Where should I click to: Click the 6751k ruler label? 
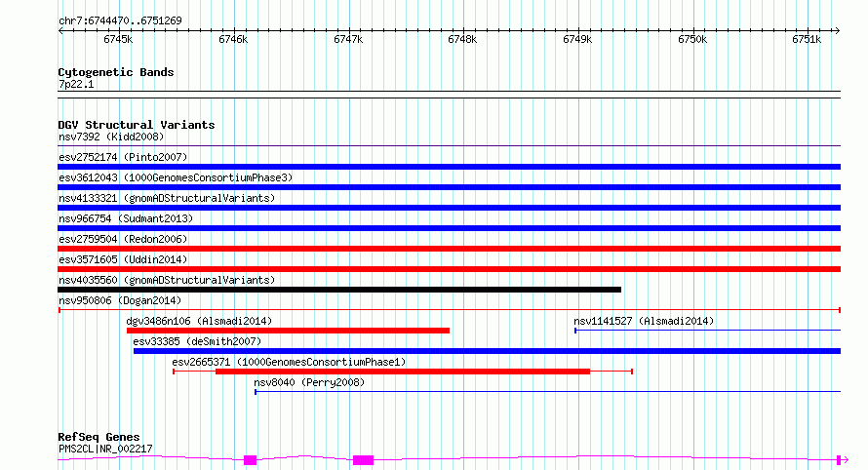click(x=807, y=39)
